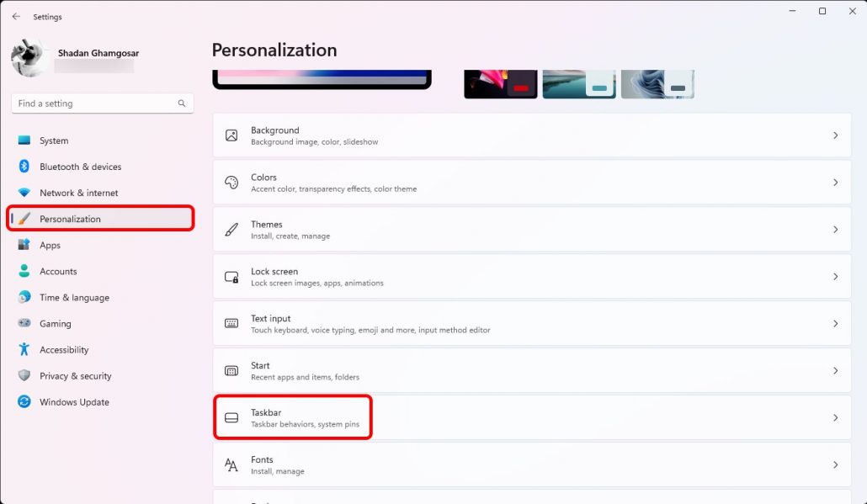Click the Windows Update sync icon
Image resolution: width=867 pixels, height=504 pixels.
24,402
